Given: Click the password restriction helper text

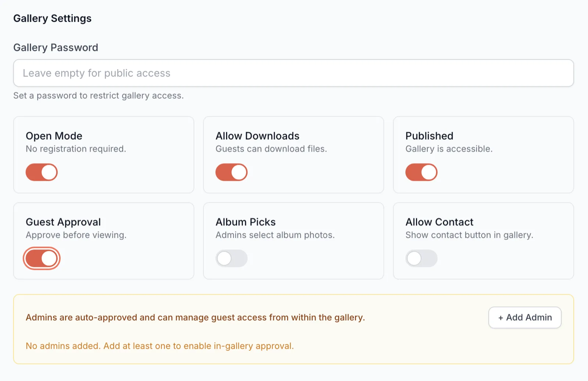Looking at the screenshot, I should pyautogui.click(x=98, y=96).
